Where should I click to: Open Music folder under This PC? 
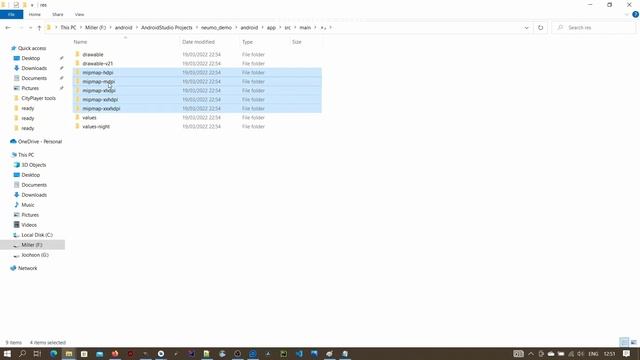tap(28, 205)
